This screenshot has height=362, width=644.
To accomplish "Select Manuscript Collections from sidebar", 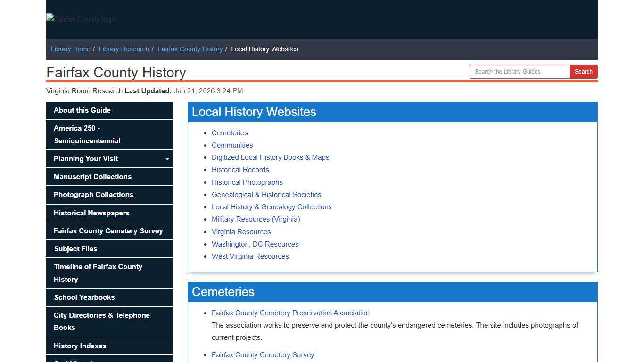I will pos(92,177).
